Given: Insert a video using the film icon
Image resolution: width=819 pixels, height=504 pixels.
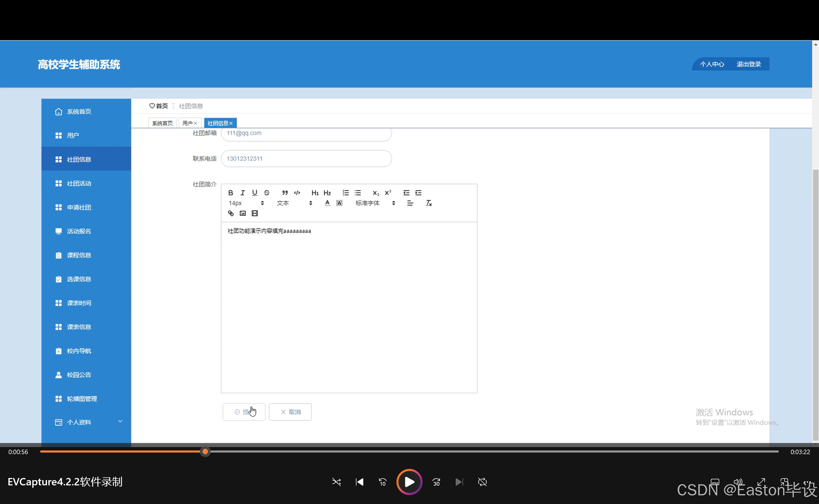Looking at the screenshot, I should (255, 213).
